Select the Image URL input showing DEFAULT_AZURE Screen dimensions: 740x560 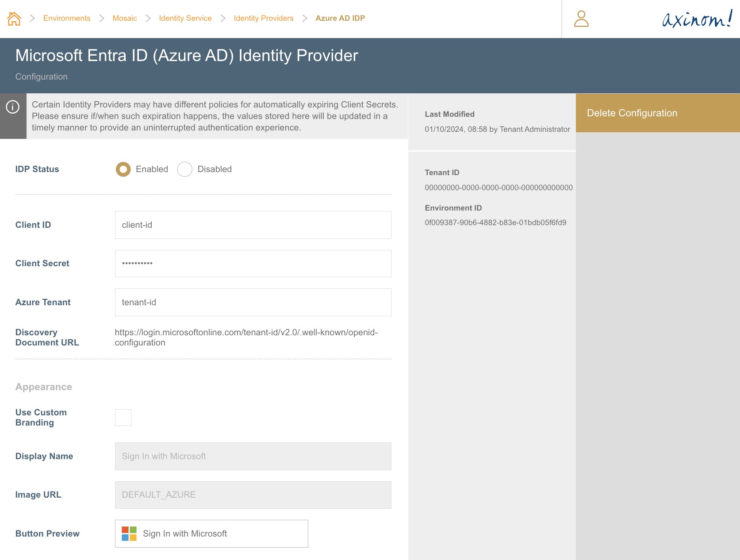[x=253, y=495]
